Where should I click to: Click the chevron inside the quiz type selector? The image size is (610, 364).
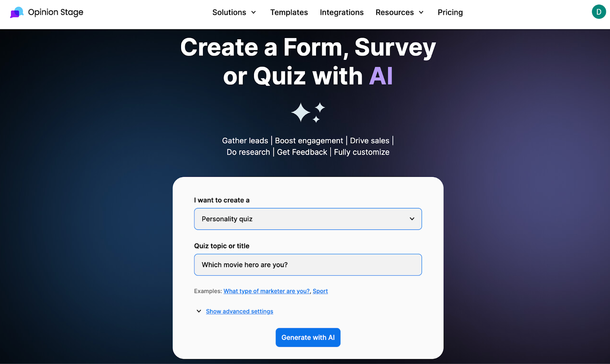(x=412, y=219)
